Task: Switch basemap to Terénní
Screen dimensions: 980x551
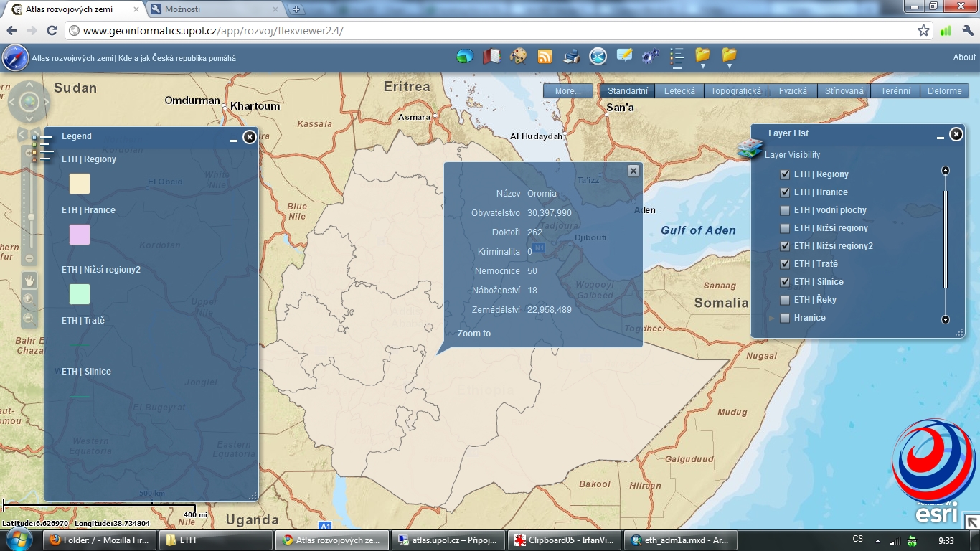Action: 895,91
